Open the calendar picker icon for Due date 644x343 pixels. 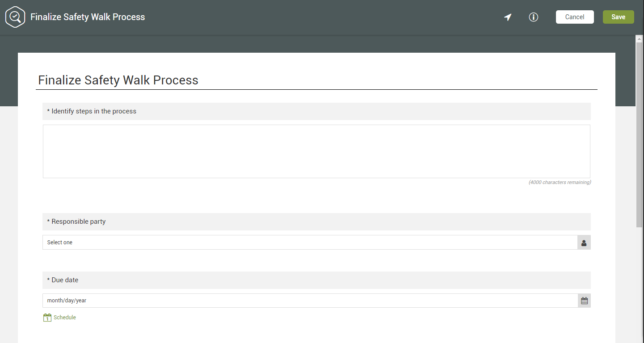click(584, 301)
